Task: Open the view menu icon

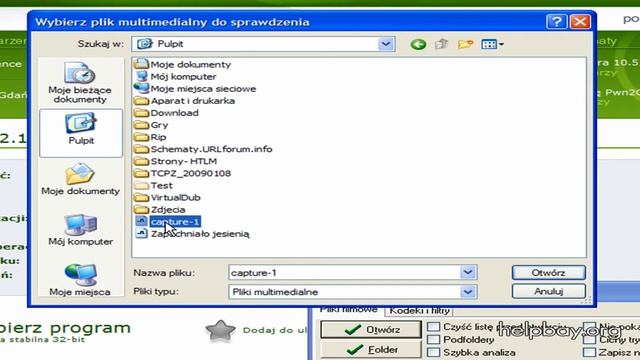Action: 492,44
